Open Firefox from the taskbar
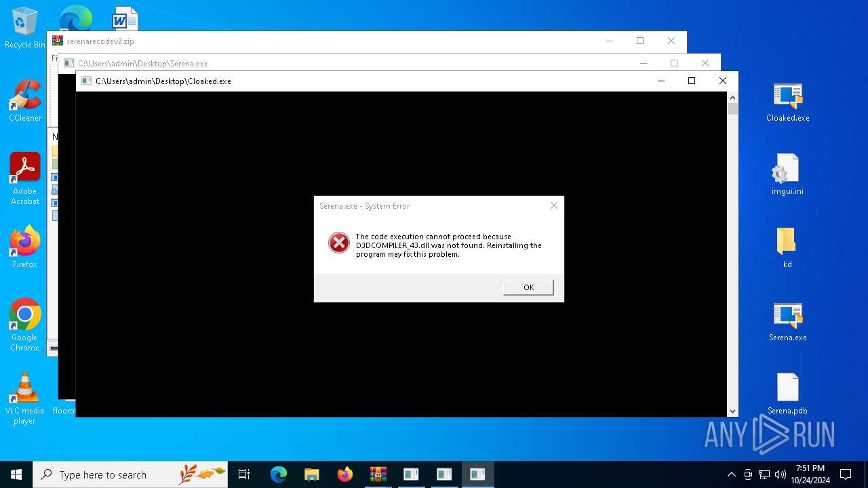Screen dimensions: 868x488 click(x=344, y=474)
